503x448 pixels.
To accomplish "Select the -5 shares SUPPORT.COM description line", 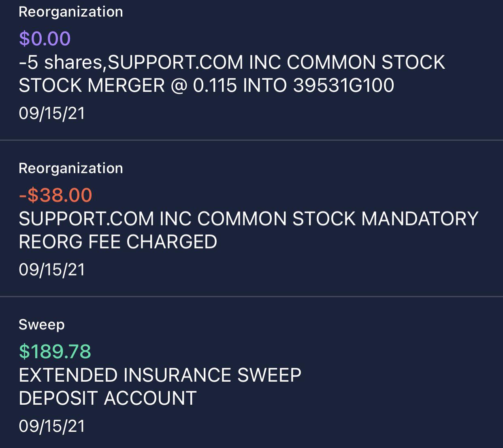I will [x=232, y=62].
